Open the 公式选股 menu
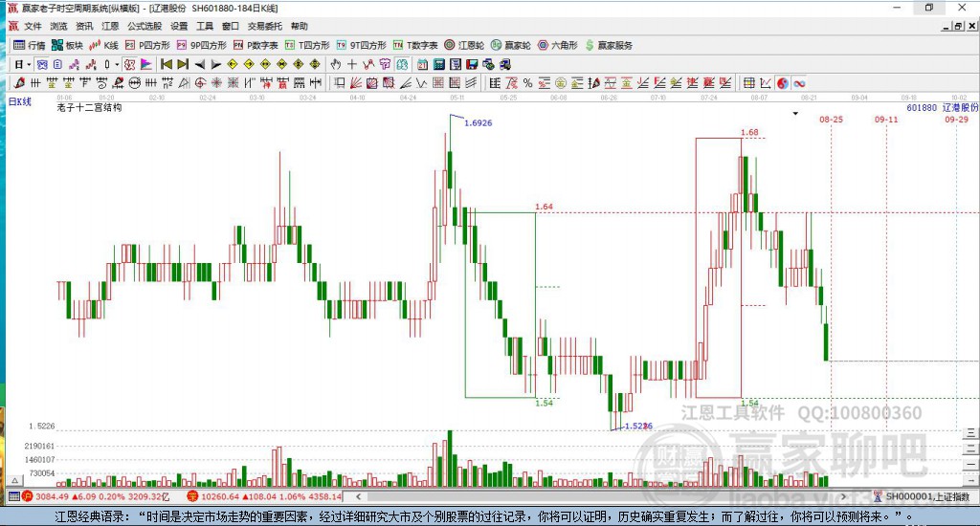The height and width of the screenshot is (526, 980). point(145,26)
